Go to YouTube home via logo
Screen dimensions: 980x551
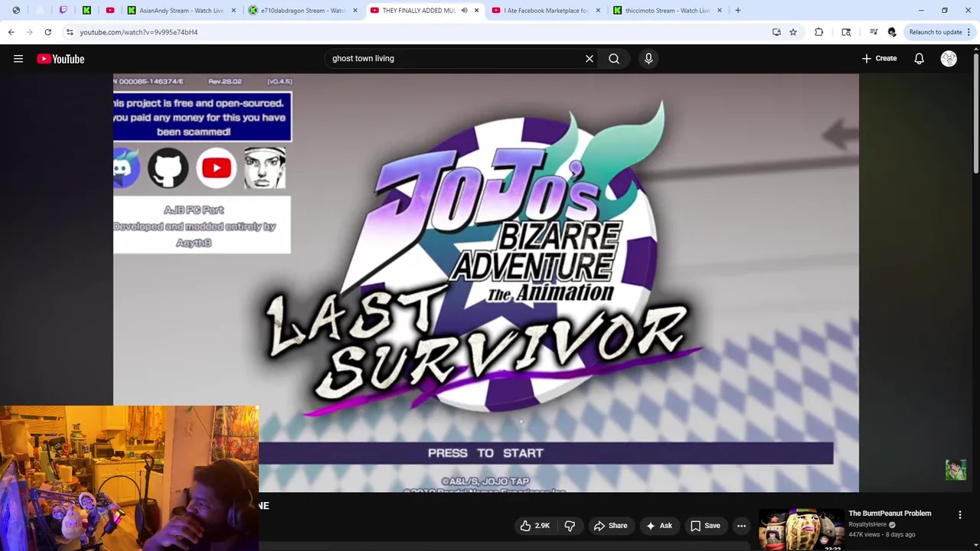(60, 59)
